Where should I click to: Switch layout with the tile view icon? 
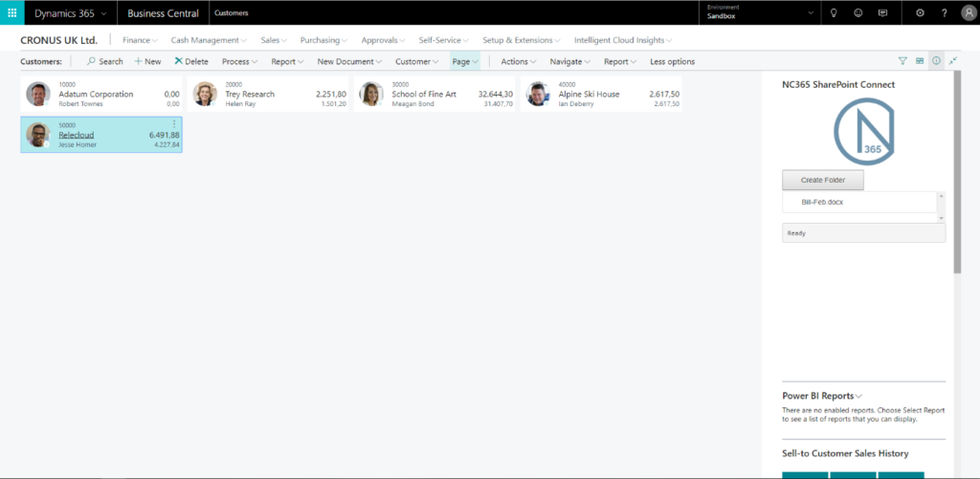(920, 61)
